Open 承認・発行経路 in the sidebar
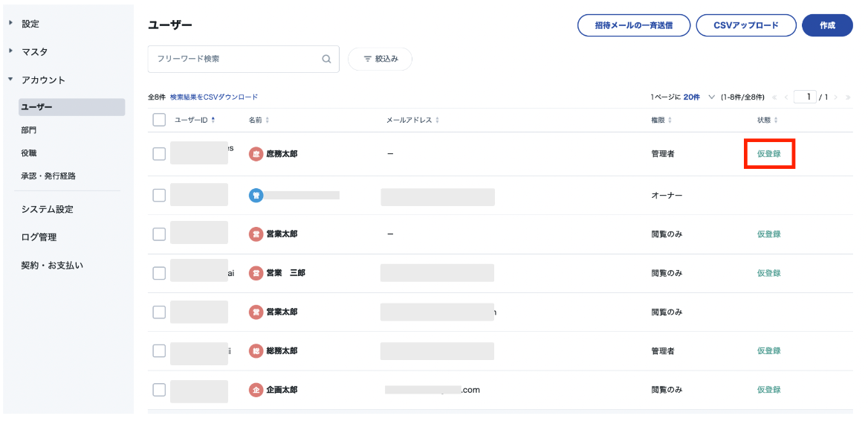 pos(48,176)
